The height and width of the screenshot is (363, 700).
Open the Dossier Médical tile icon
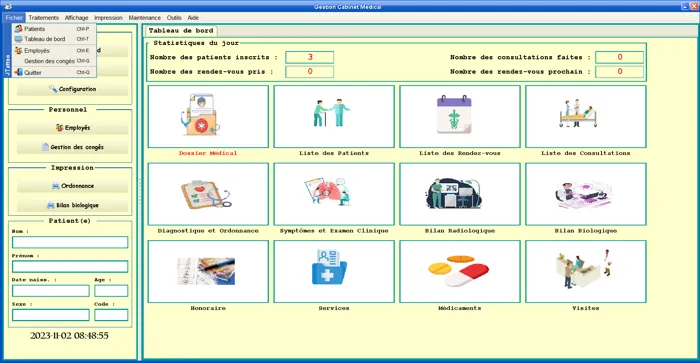click(208, 117)
